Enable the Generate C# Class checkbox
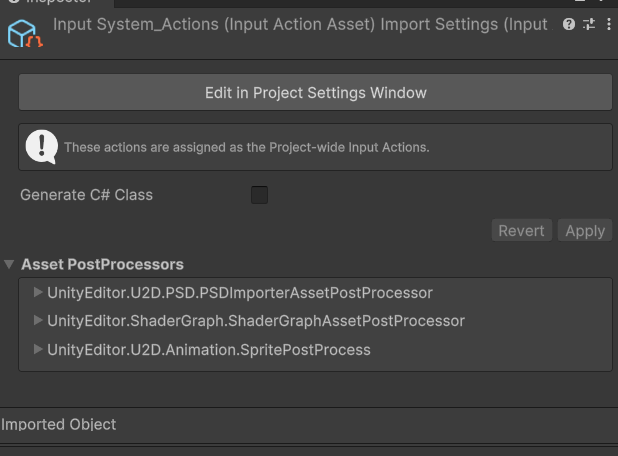 pyautogui.click(x=260, y=195)
